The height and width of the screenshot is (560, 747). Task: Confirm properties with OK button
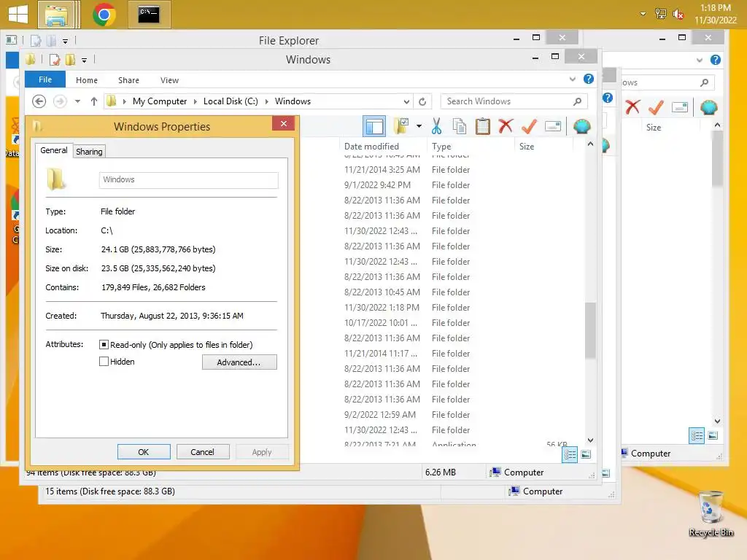[144, 452]
